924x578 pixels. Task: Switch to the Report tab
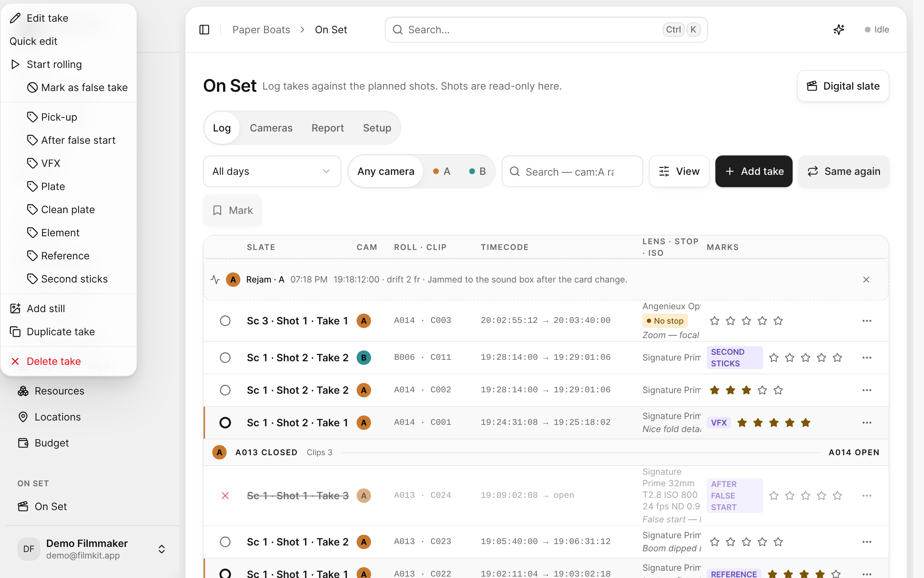328,128
